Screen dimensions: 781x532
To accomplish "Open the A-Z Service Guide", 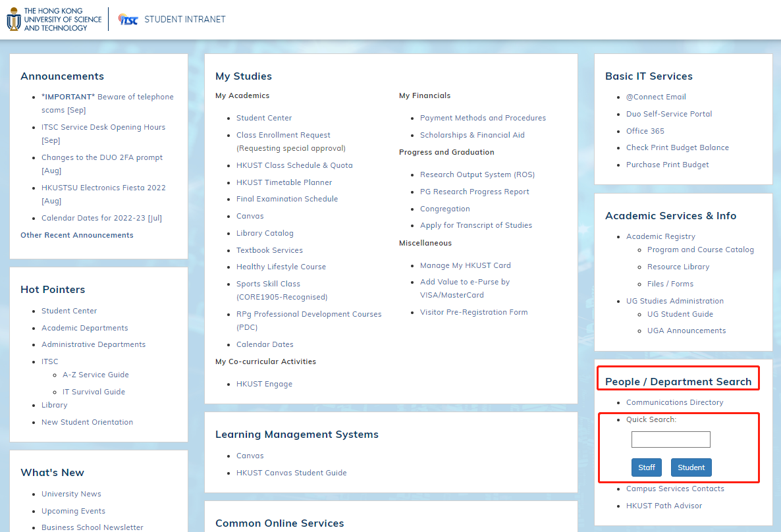I will coord(95,375).
